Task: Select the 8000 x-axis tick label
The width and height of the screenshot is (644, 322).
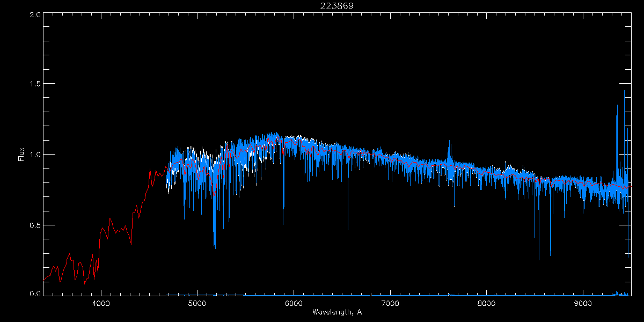Action: [487, 303]
